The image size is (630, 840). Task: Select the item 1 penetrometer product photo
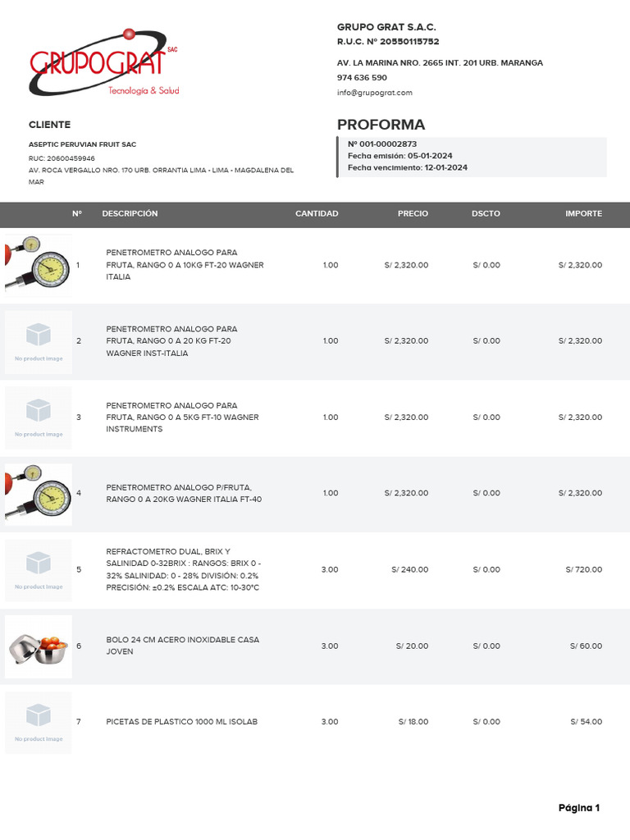pos(38,265)
